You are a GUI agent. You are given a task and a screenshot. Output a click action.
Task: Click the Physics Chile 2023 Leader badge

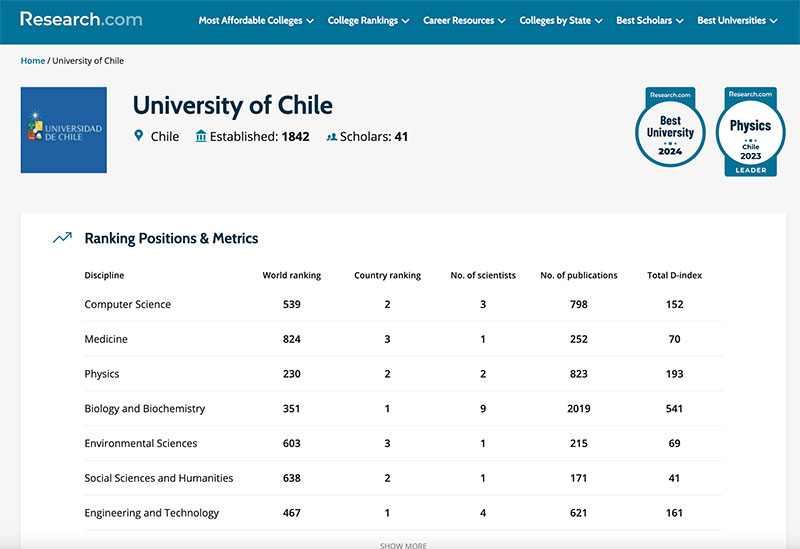click(x=750, y=131)
